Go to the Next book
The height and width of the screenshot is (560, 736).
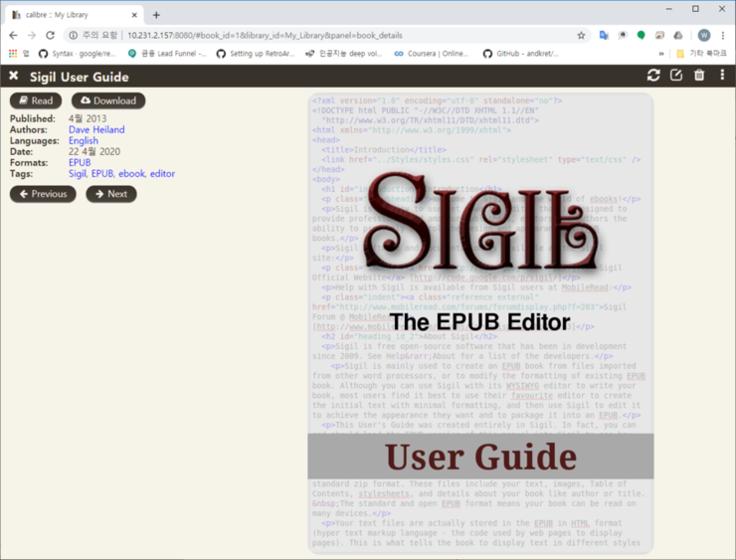111,194
